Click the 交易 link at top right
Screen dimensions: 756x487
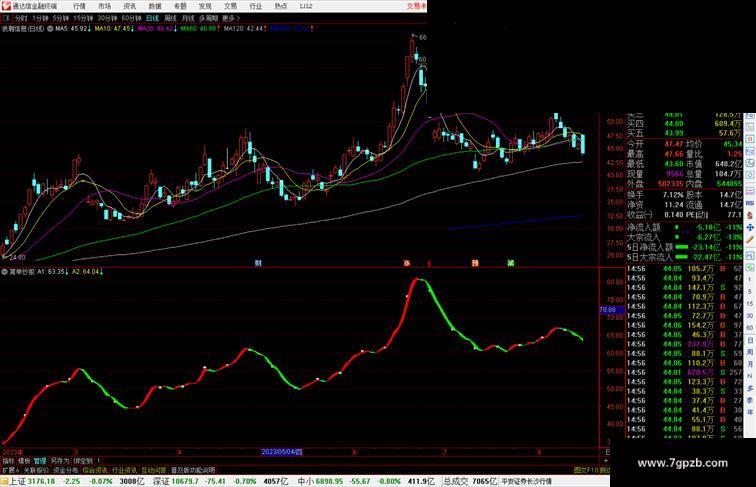[x=416, y=6]
